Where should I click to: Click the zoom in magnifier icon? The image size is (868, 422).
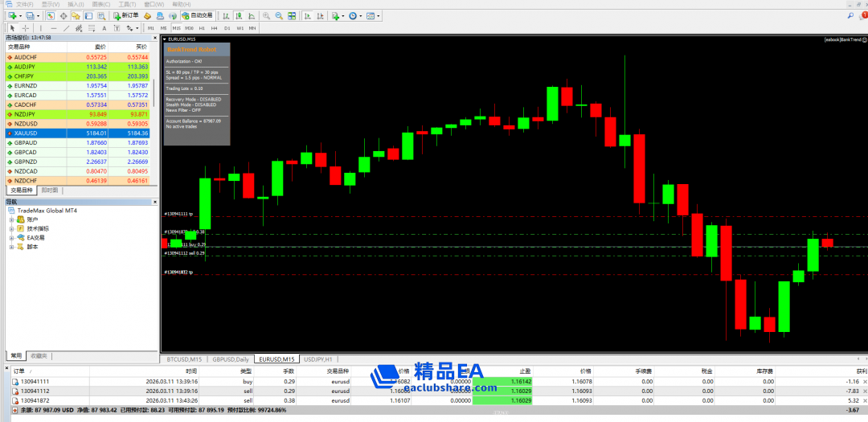tap(266, 15)
